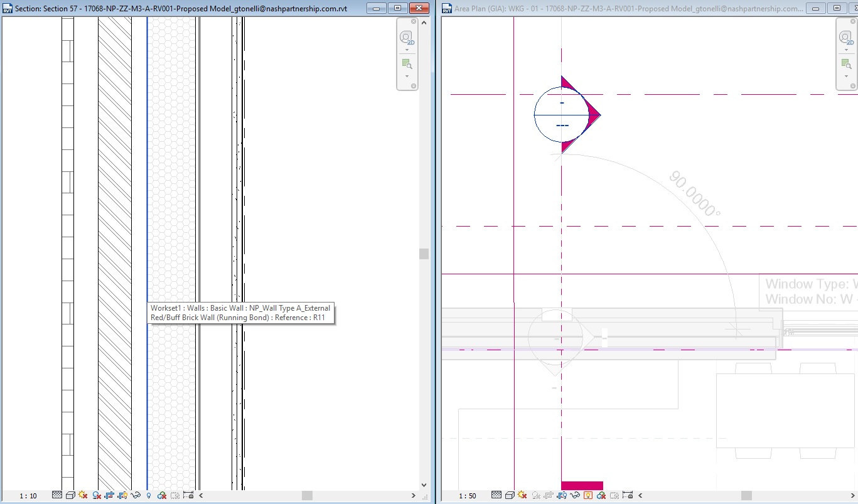Image resolution: width=858 pixels, height=504 pixels.
Task: Click right scroll arrow in Section 57 window
Action: [x=413, y=496]
